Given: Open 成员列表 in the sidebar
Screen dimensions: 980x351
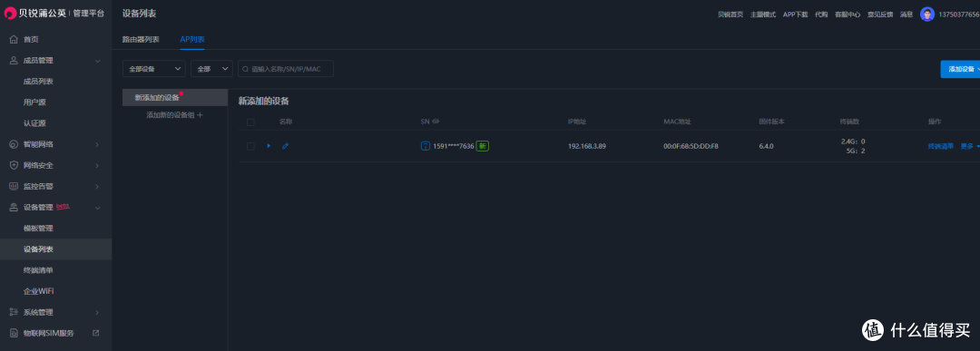Looking at the screenshot, I should (x=38, y=82).
